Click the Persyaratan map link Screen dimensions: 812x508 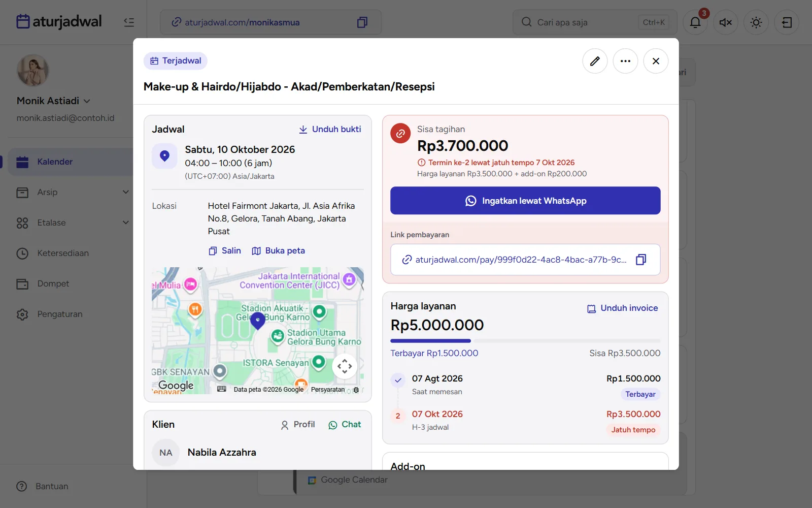click(328, 390)
